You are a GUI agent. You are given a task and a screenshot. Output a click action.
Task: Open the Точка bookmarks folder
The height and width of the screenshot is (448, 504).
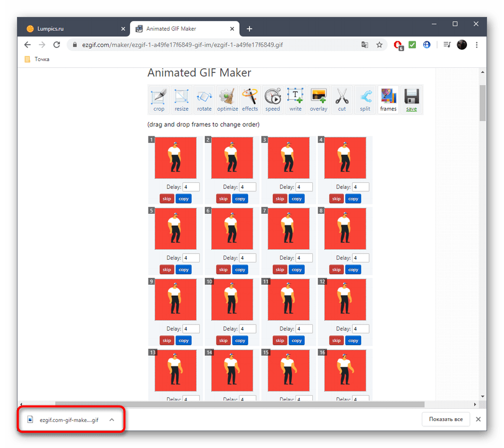pos(37,59)
